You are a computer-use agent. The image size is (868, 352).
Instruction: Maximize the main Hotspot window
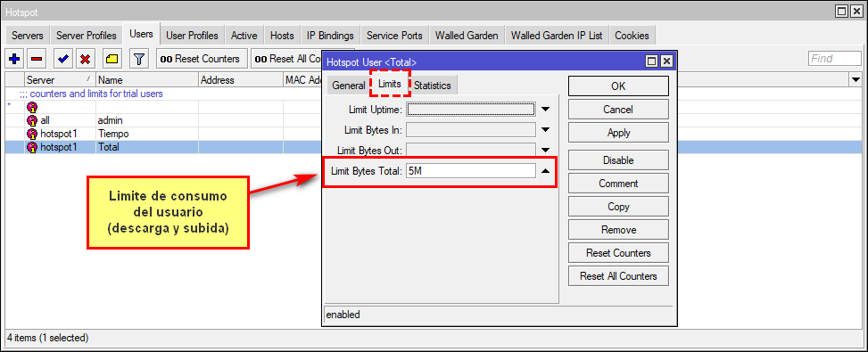tap(841, 11)
